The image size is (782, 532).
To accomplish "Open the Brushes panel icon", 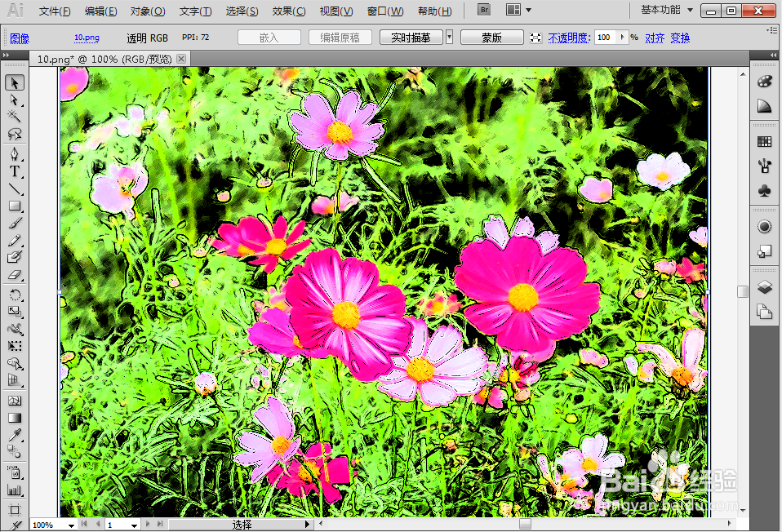I will (x=765, y=166).
